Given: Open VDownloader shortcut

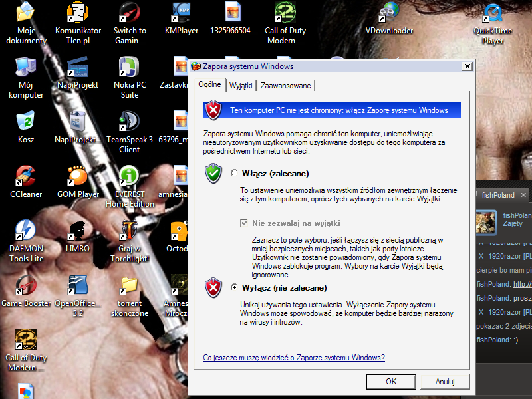Looking at the screenshot, I should [389, 19].
